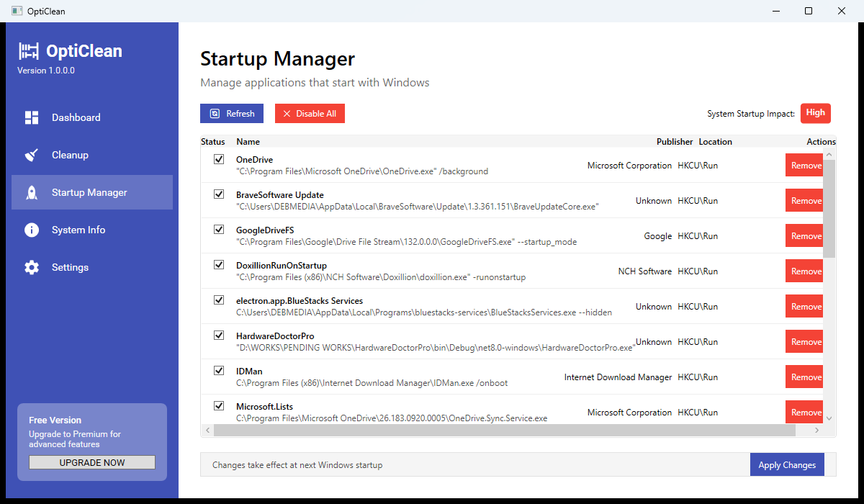Click the refresh icon inside Refresh button
Image resolution: width=864 pixels, height=504 pixels.
pyautogui.click(x=215, y=114)
